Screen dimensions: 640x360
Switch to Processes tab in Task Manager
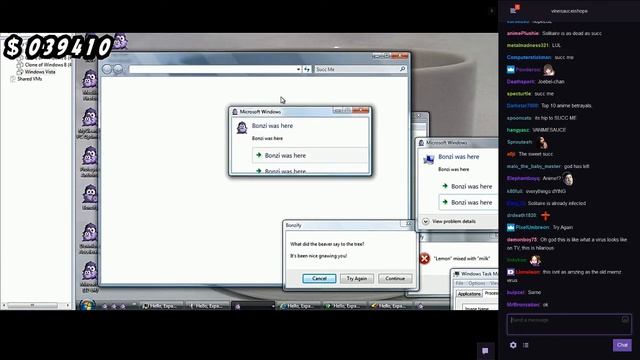491,293
